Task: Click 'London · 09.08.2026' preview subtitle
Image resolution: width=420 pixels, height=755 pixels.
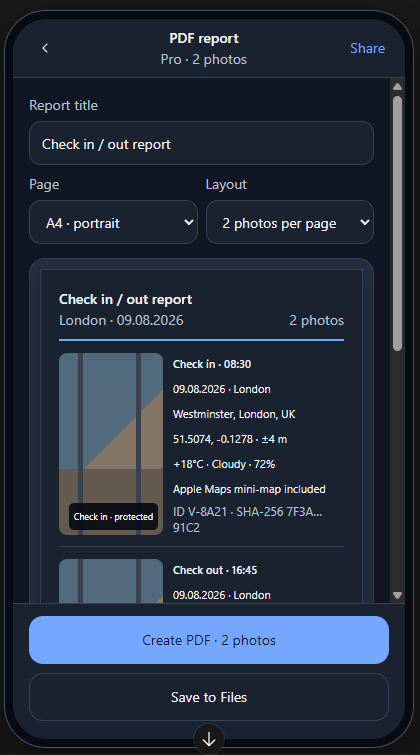Action: point(121,320)
